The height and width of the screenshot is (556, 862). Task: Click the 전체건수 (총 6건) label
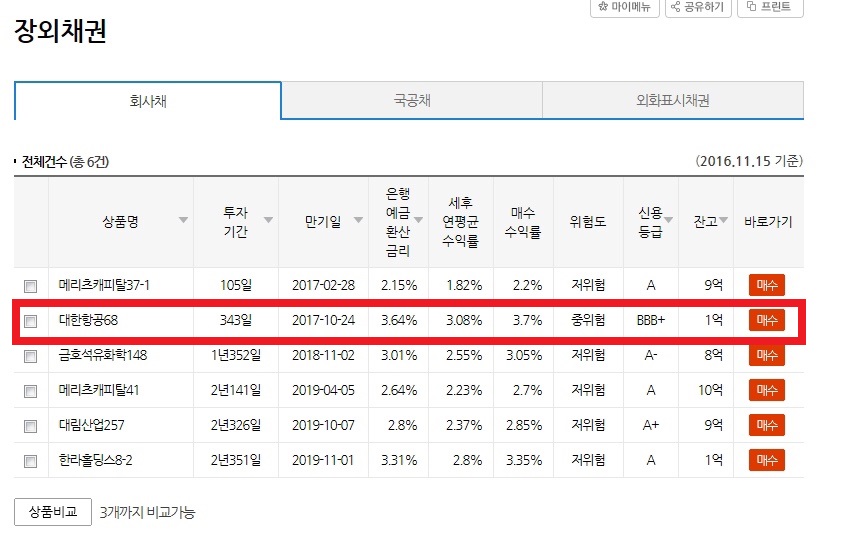65,162
